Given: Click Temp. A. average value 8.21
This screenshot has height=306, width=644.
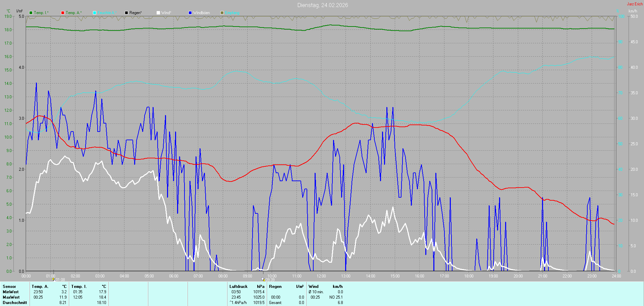Looking at the screenshot, I should click(x=63, y=303).
